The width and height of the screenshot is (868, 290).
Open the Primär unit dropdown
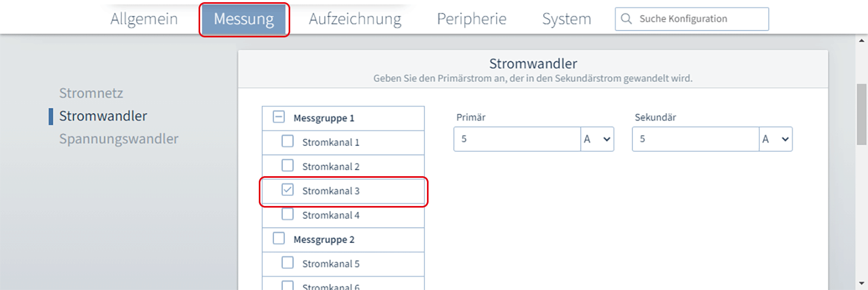click(597, 139)
